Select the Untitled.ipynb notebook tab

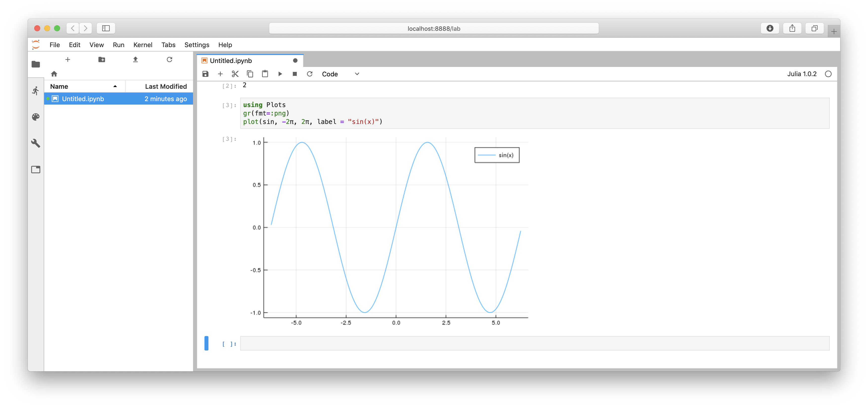(231, 60)
